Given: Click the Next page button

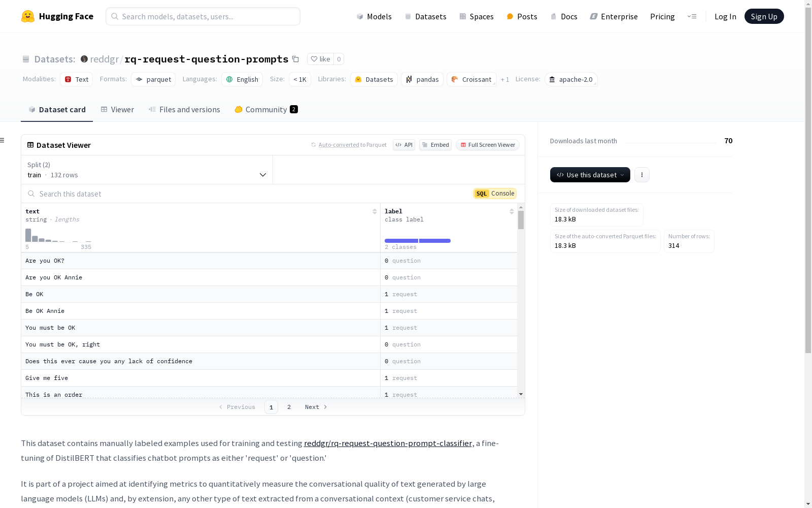Looking at the screenshot, I should tap(316, 407).
